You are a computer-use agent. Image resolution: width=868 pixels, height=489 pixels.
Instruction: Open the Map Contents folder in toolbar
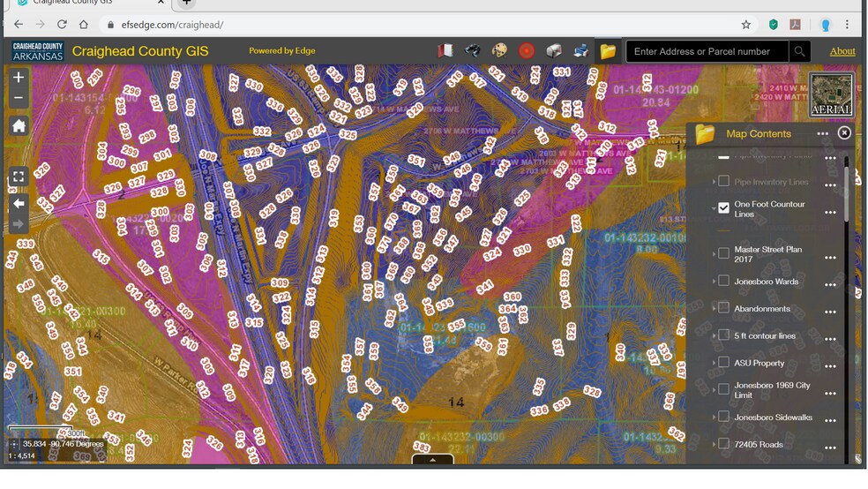click(608, 51)
